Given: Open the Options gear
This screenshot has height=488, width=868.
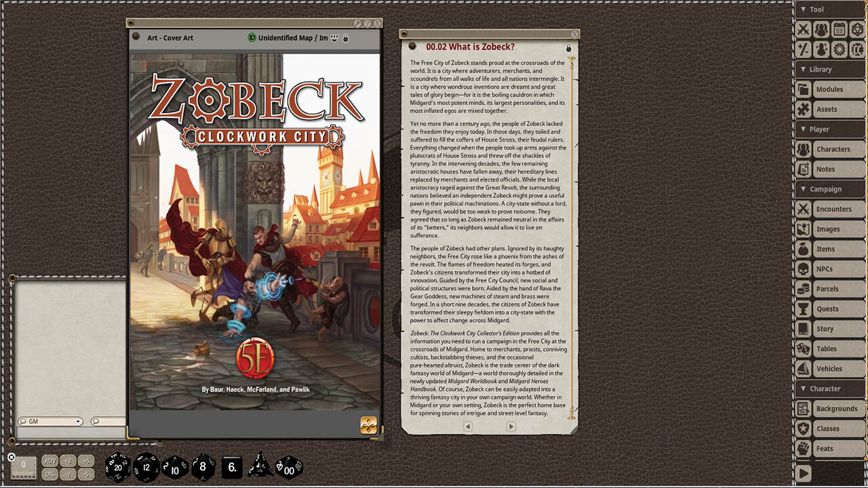Looking at the screenshot, I should (x=838, y=49).
